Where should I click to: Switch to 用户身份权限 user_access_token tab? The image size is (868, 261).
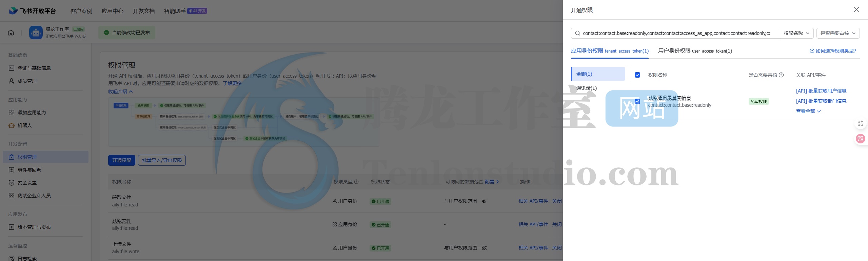coord(695,51)
